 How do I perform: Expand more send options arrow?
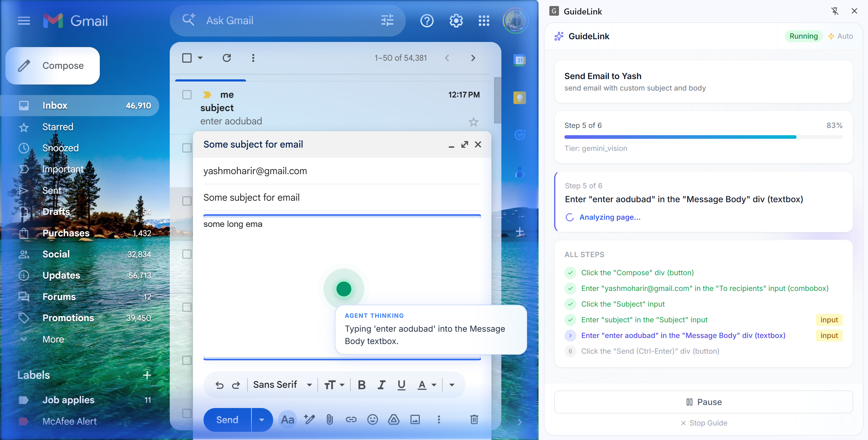tap(262, 420)
